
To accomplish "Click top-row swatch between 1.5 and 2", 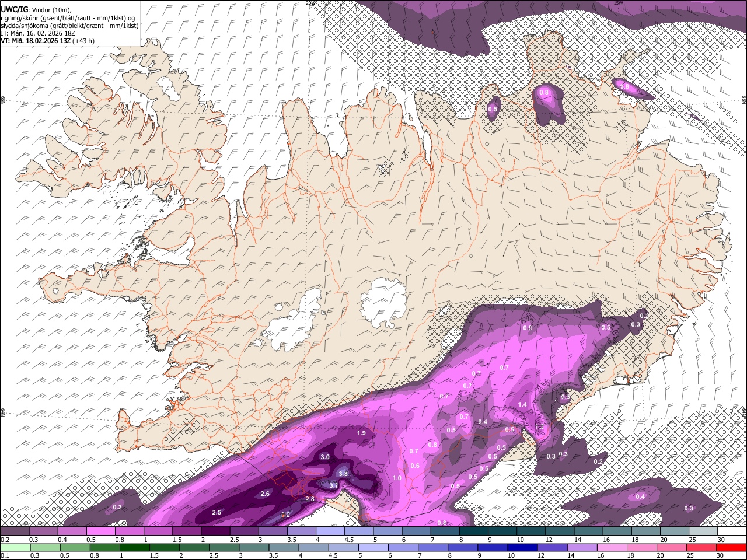I will click(x=187, y=531).
